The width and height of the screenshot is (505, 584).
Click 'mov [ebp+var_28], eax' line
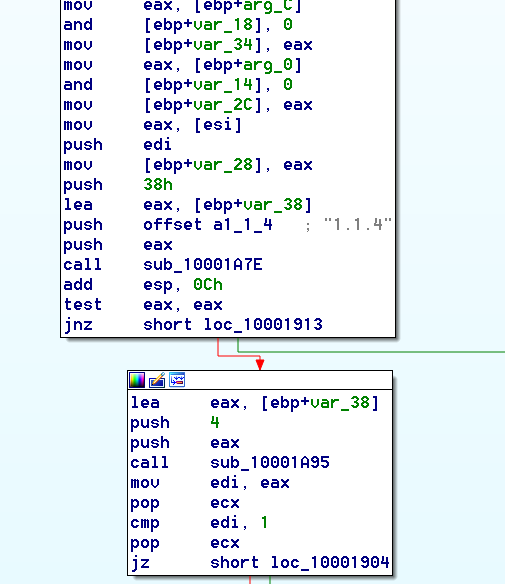[x=188, y=165]
